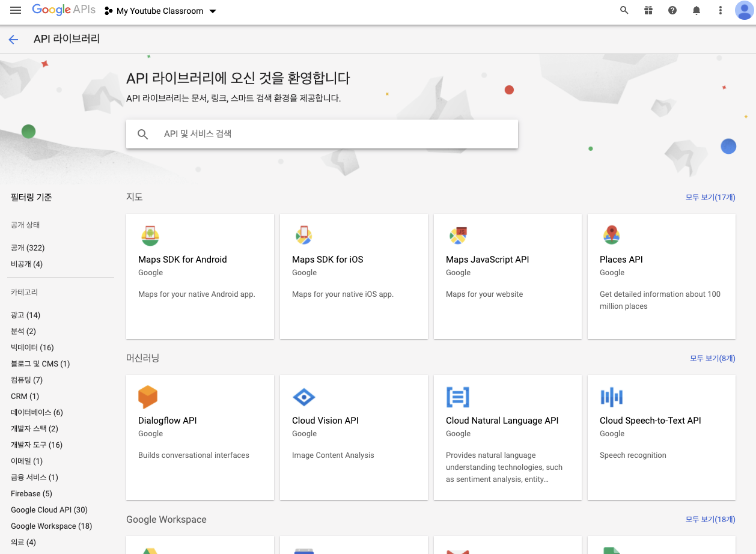Filter by category 빅데이터 (16)
The image size is (756, 554).
32,347
